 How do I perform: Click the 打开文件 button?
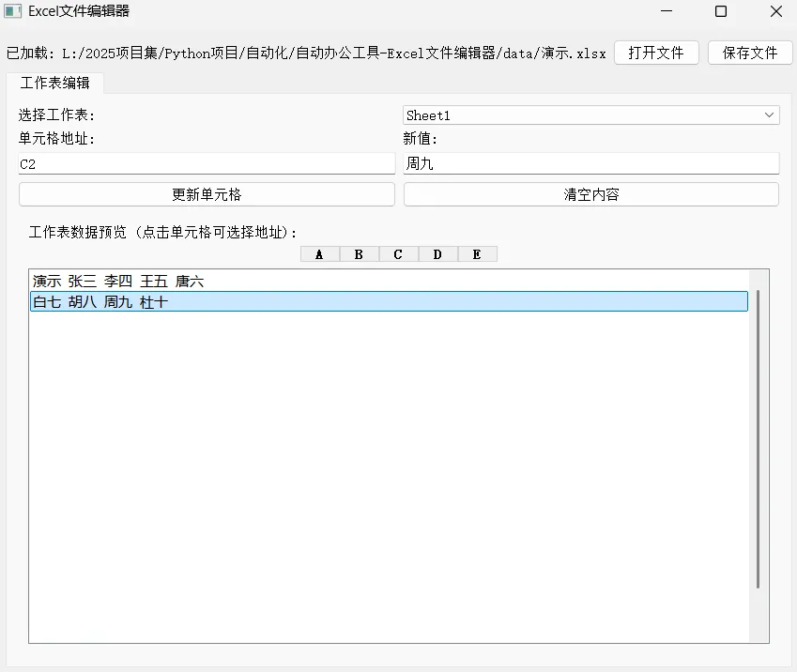click(656, 53)
